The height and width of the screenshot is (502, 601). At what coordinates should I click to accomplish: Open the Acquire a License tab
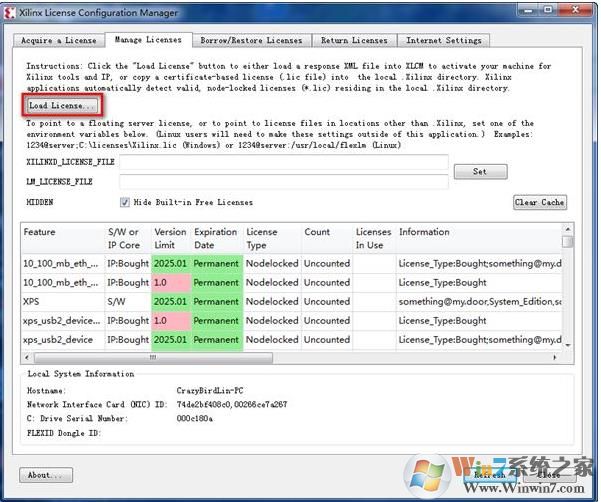59,40
